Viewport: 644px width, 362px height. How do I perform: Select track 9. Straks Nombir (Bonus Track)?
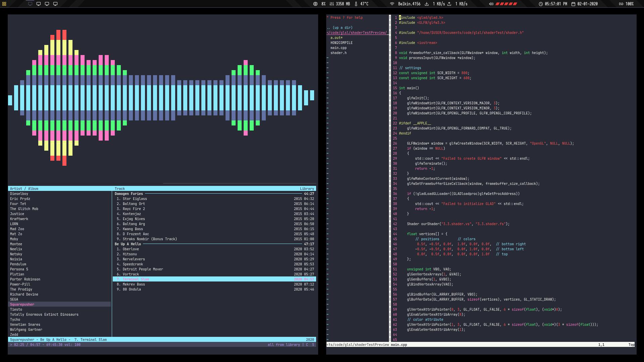point(214,239)
